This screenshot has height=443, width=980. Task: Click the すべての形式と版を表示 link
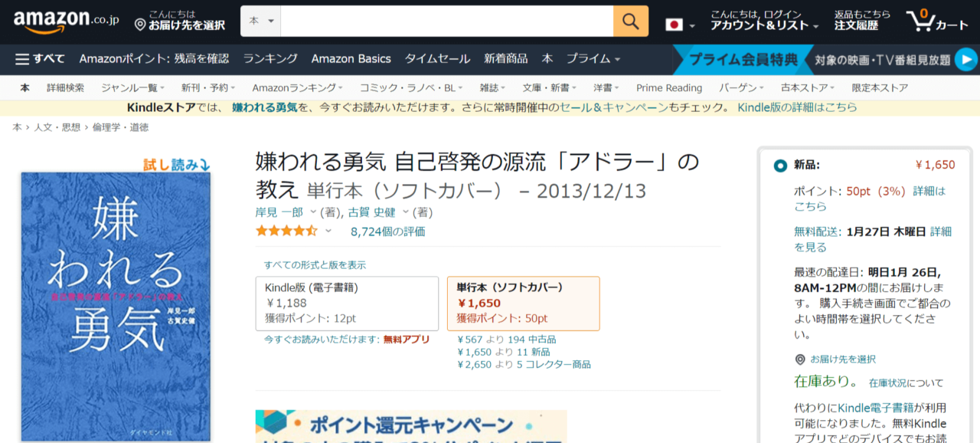pyautogui.click(x=315, y=265)
